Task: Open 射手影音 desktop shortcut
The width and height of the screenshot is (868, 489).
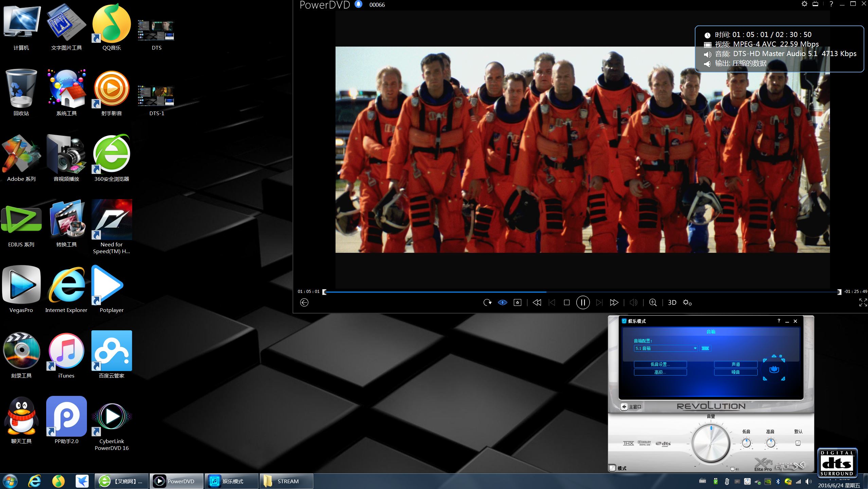Action: click(x=111, y=93)
